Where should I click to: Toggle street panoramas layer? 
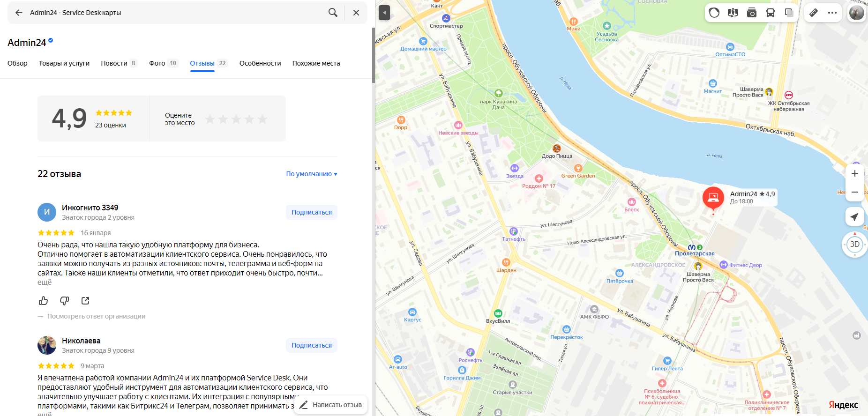coord(733,13)
